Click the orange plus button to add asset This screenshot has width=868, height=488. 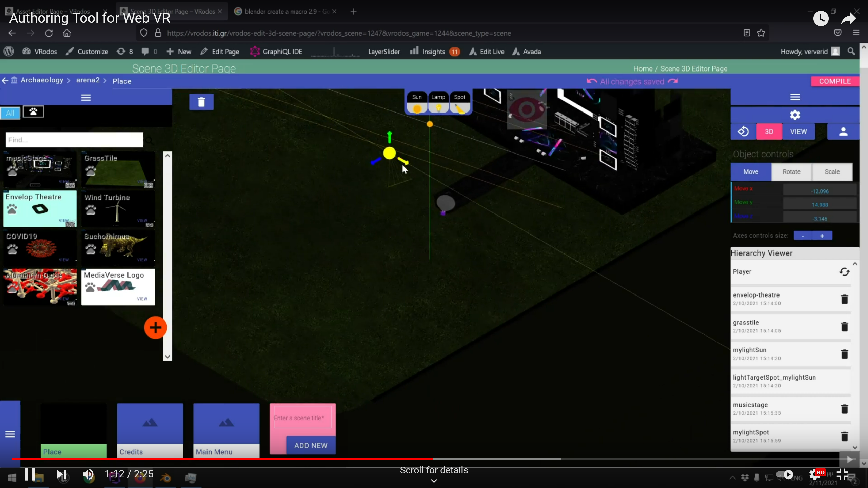point(156,327)
